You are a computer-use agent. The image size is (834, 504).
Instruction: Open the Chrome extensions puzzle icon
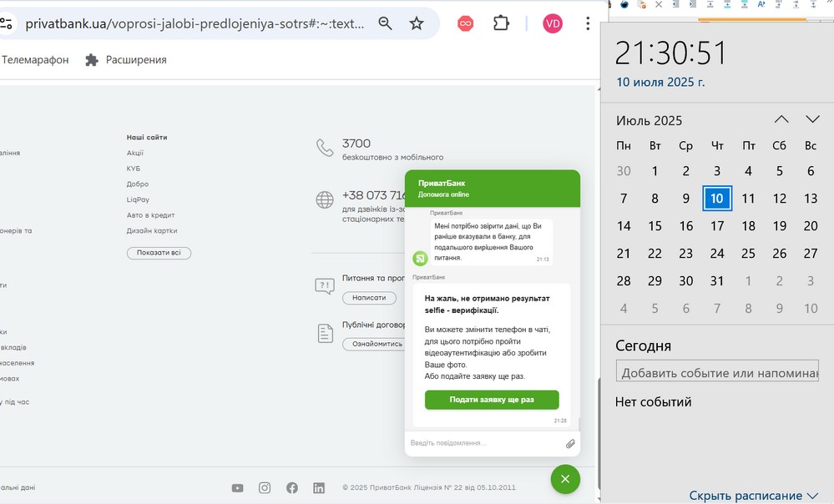501,23
